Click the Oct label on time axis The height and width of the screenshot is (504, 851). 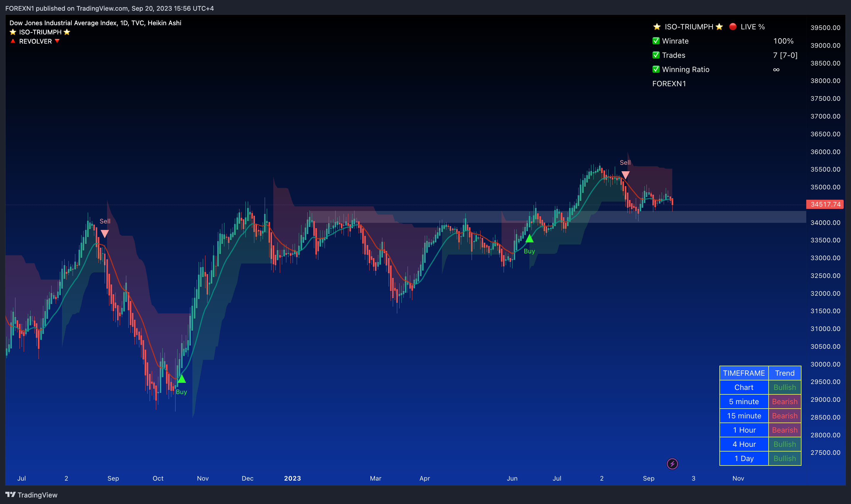[158, 479]
